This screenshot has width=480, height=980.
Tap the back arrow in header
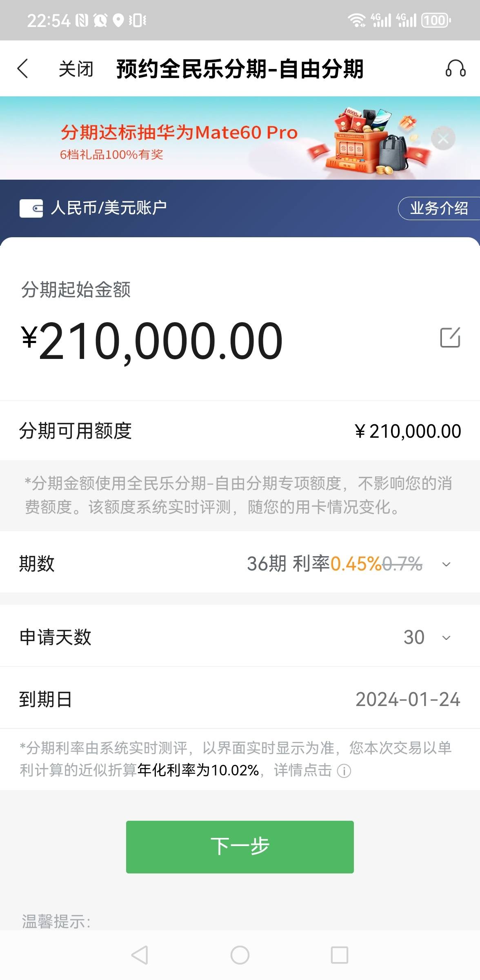click(23, 68)
